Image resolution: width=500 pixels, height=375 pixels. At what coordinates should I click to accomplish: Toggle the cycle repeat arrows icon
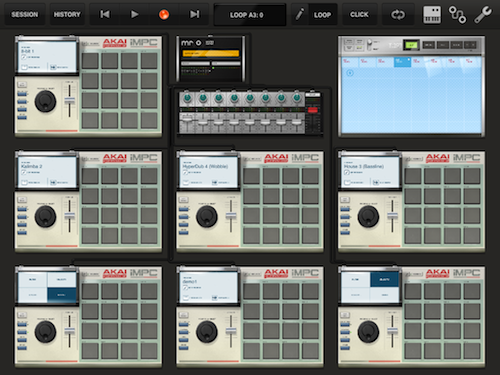point(398,15)
